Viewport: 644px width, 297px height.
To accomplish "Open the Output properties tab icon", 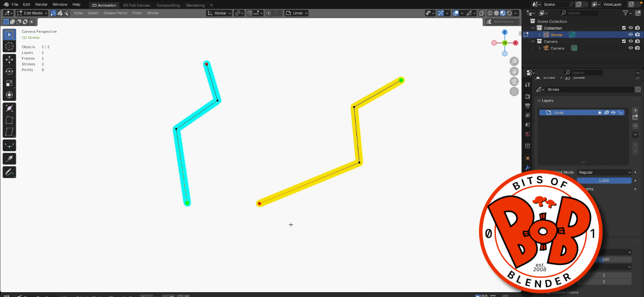I will [527, 106].
